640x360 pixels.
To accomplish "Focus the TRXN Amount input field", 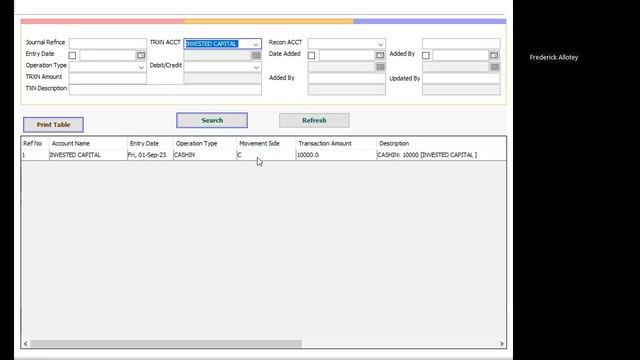I will coord(108,78).
